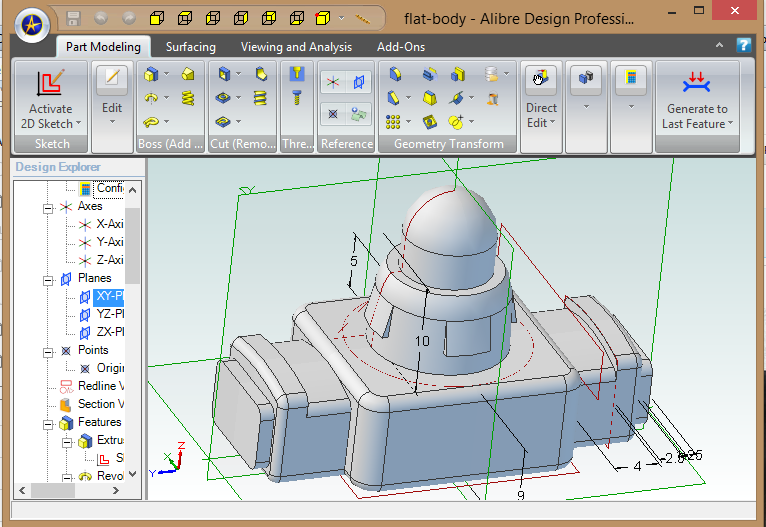Select the Chamfer tool
This screenshot has height=527, width=766.
[x=394, y=98]
